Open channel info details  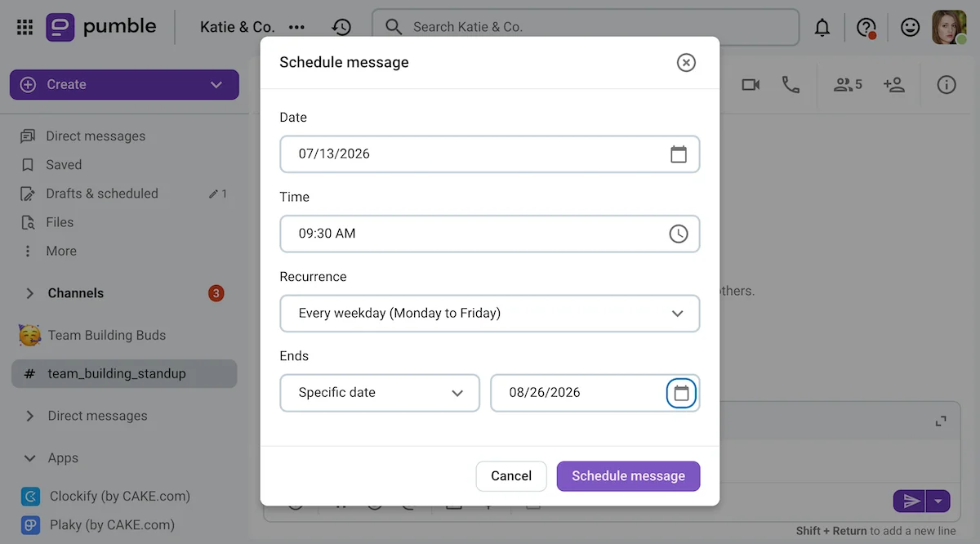click(947, 84)
